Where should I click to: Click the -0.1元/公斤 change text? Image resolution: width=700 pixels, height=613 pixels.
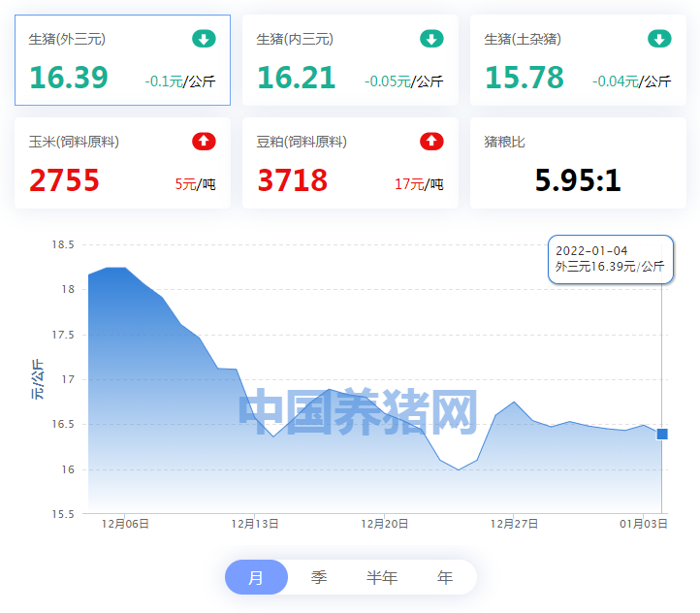(180, 81)
